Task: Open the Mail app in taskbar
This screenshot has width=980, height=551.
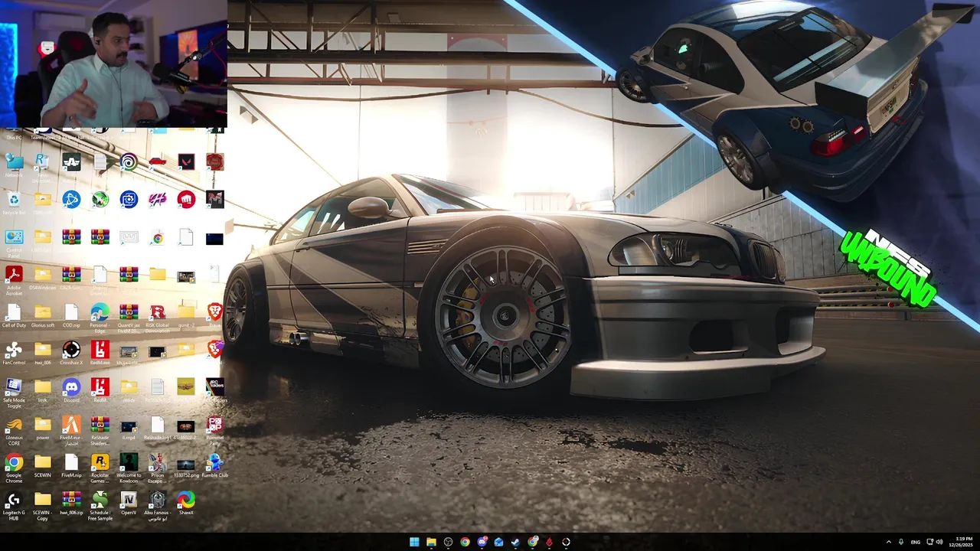Action: point(498,542)
